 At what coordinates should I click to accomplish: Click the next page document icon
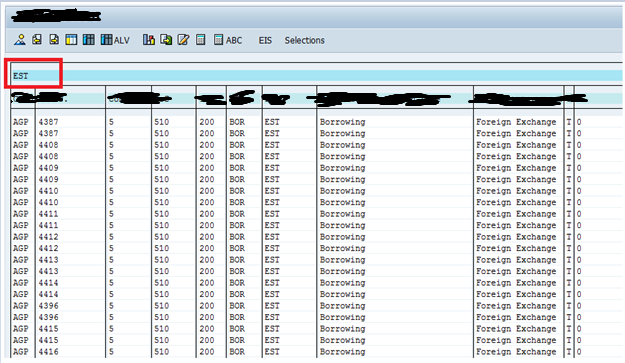coord(54,39)
